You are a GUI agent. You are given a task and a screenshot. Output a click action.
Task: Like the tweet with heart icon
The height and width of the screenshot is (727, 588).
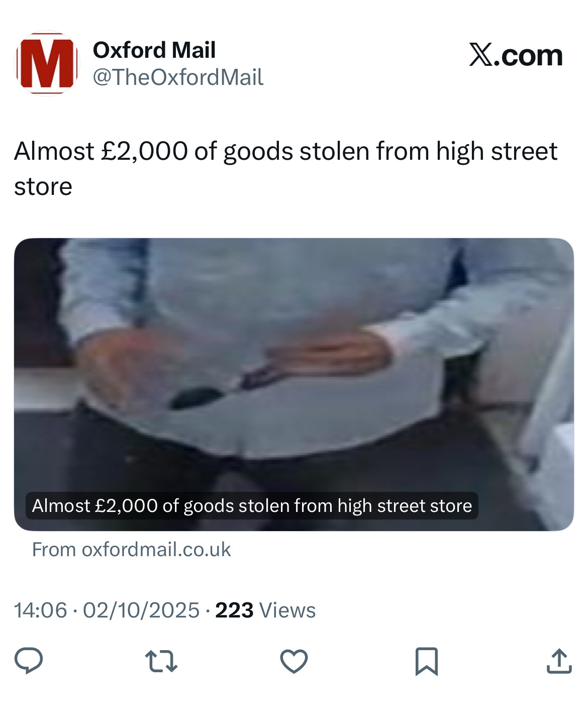(x=294, y=661)
